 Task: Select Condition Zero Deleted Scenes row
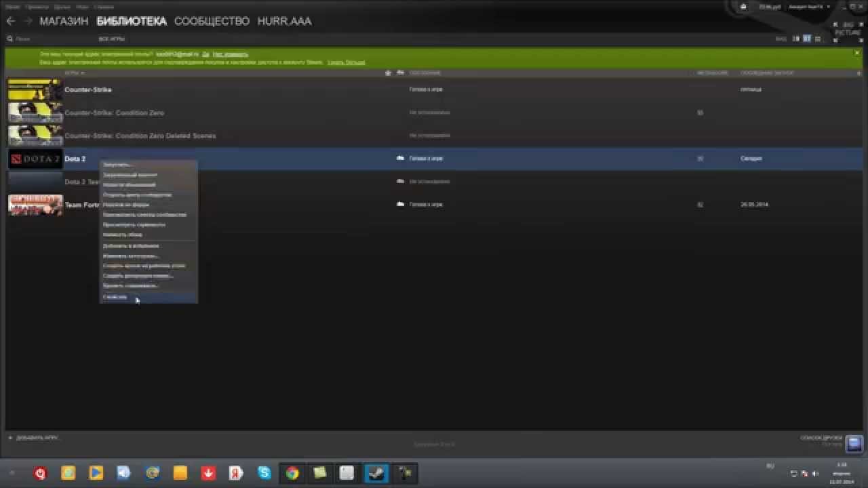pyautogui.click(x=434, y=136)
